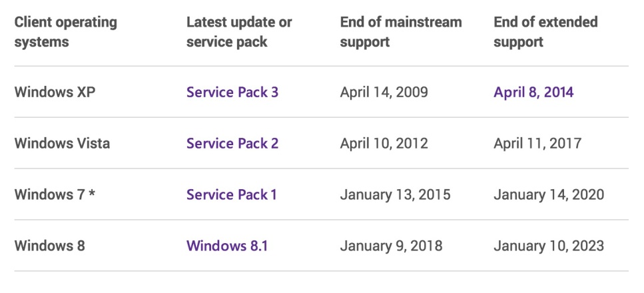
Task: Click the Windows Vista row label
Action: 62,143
